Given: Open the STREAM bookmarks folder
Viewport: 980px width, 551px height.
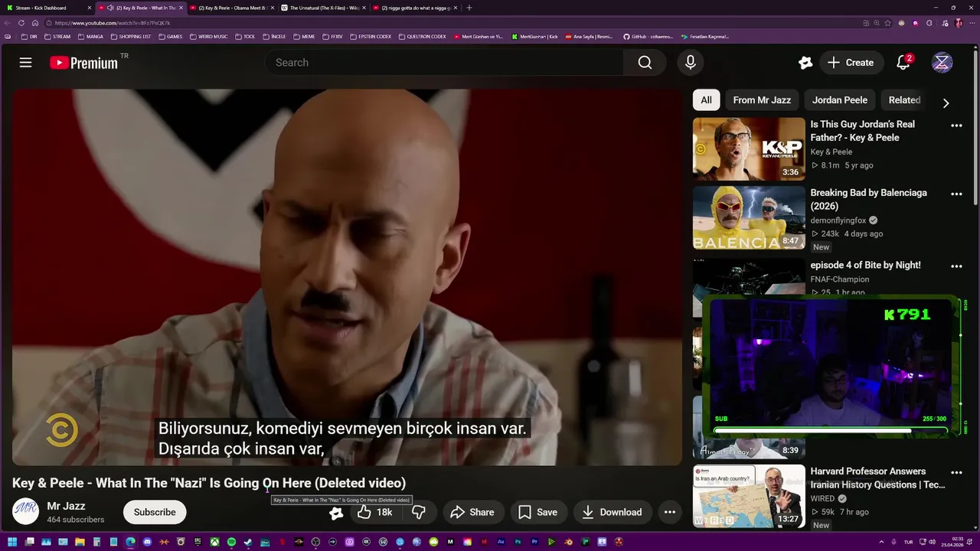Looking at the screenshot, I should click(x=57, y=37).
